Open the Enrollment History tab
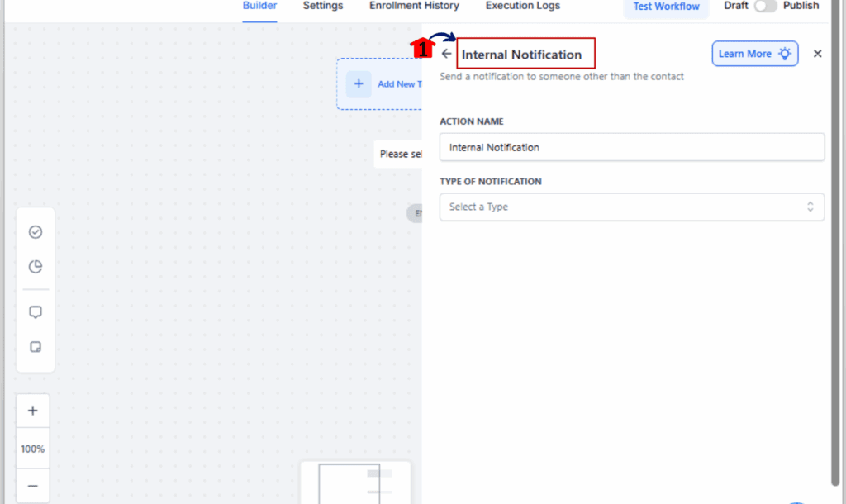846x504 pixels. tap(414, 6)
